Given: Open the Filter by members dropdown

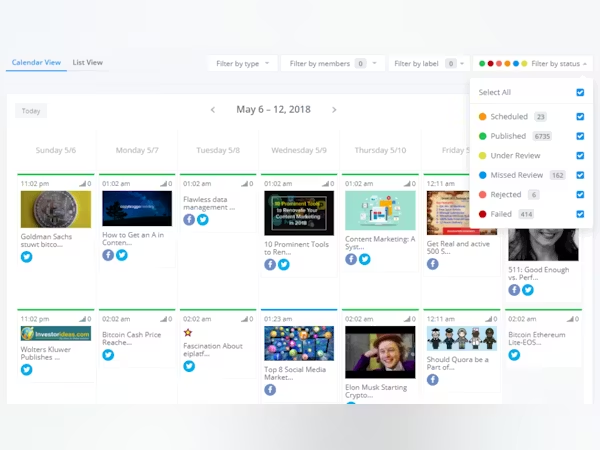Looking at the screenshot, I should coord(332,64).
